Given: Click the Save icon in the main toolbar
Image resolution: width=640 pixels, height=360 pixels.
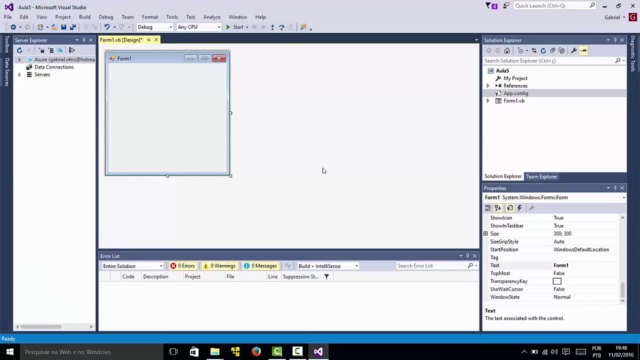Looking at the screenshot, I should point(64,27).
